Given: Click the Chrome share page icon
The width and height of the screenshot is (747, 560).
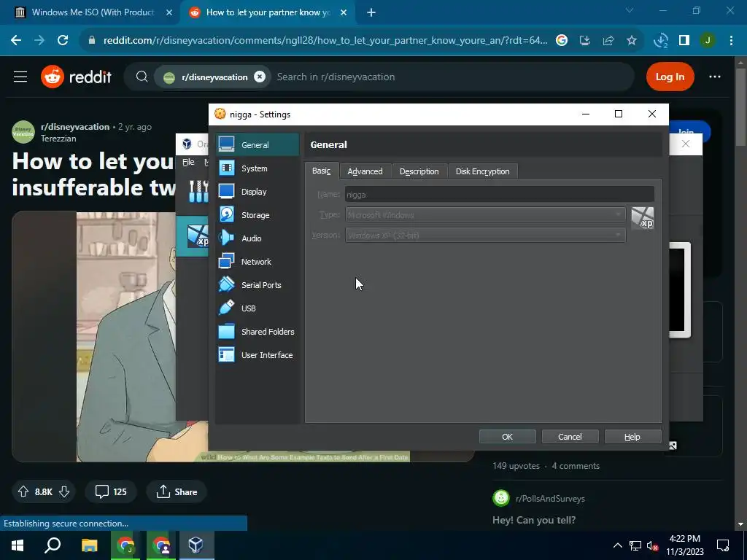Looking at the screenshot, I should tap(608, 41).
